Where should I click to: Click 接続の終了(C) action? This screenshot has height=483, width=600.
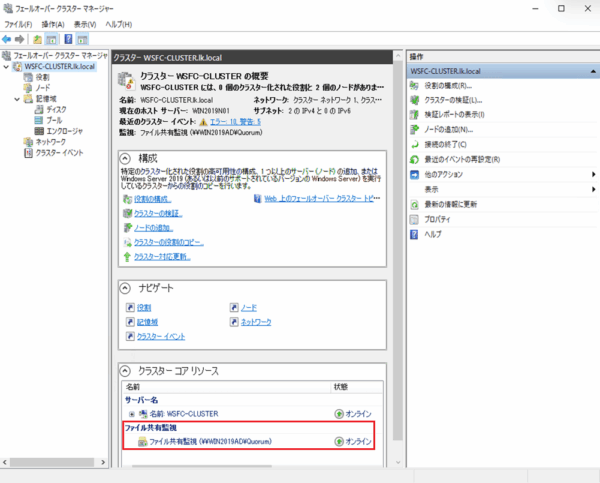(x=445, y=145)
